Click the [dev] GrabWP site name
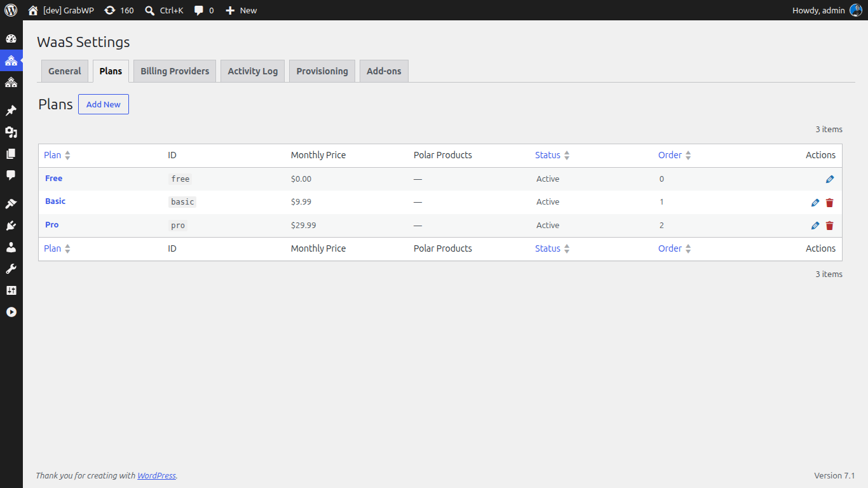This screenshot has width=868, height=488. (x=69, y=10)
